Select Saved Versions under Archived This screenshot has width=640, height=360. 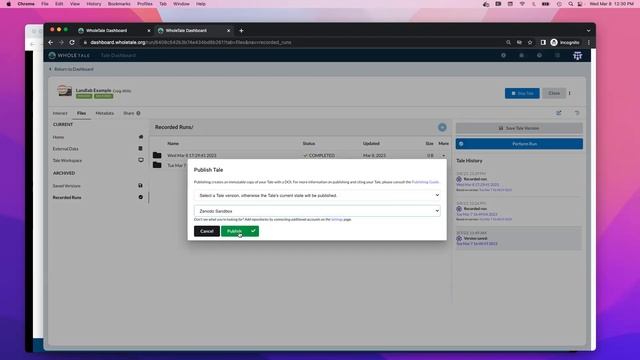tap(67, 186)
